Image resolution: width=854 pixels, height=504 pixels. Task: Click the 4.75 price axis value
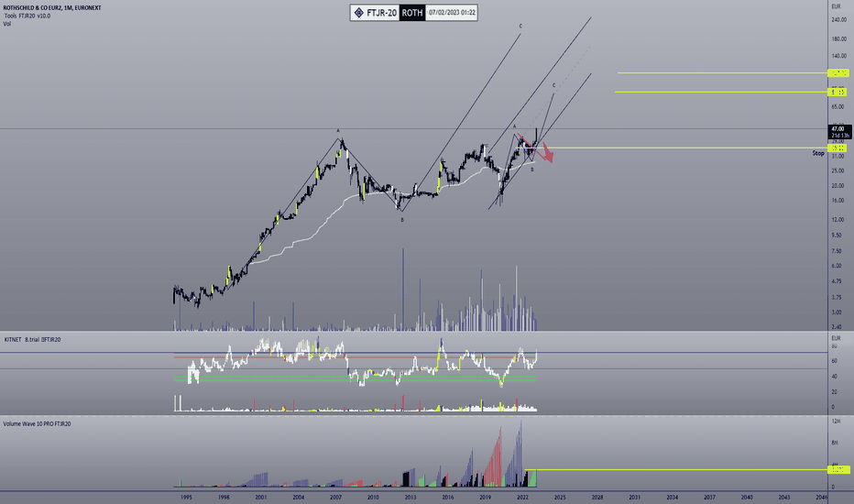(x=838, y=281)
